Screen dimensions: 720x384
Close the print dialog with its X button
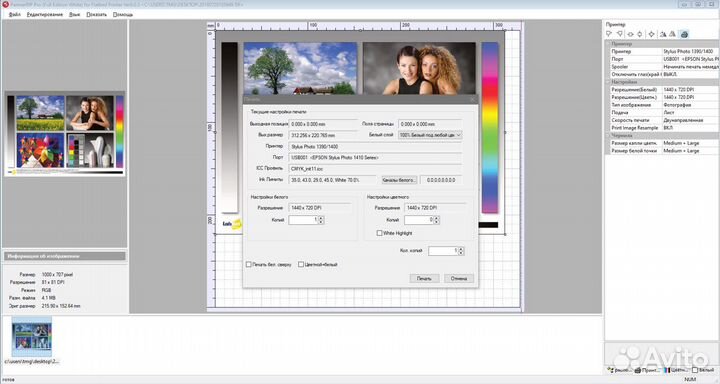(472, 99)
